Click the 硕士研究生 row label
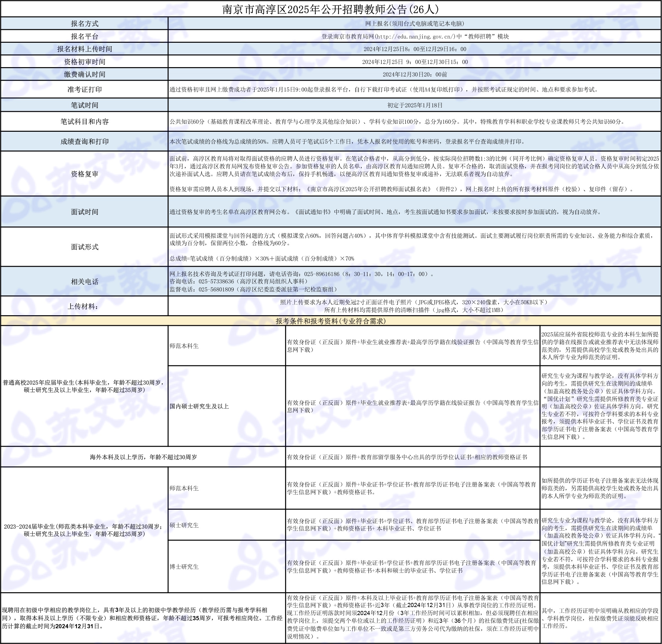 227,525
